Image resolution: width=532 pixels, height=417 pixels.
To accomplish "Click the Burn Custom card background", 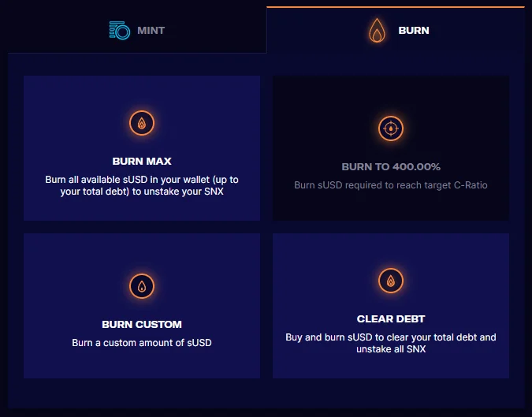I will pos(142,306).
